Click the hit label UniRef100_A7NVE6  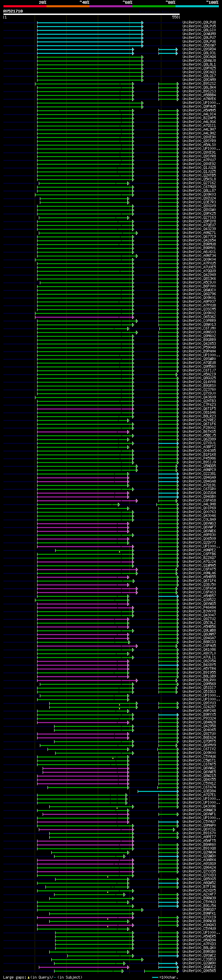(199, 99)
